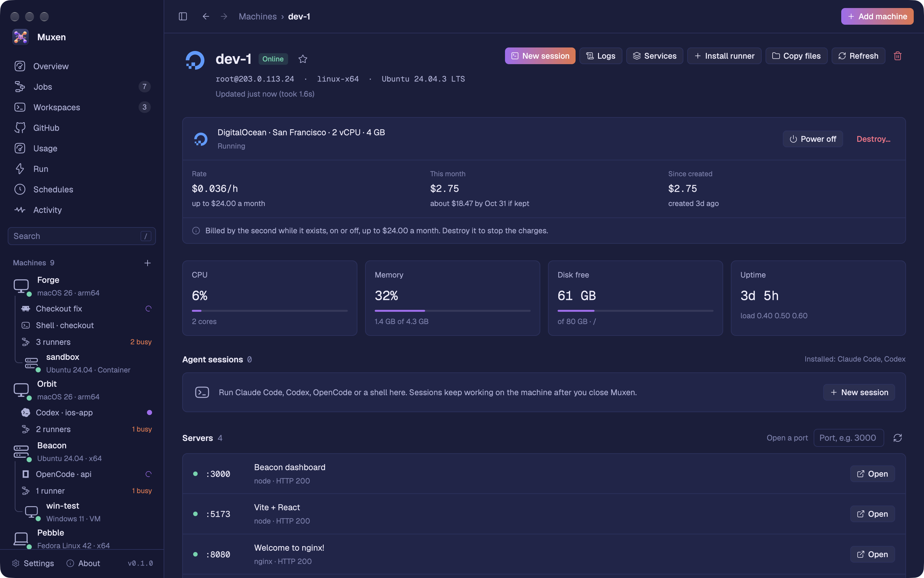
Task: Power off the DigitalOcean droplet
Action: [813, 139]
